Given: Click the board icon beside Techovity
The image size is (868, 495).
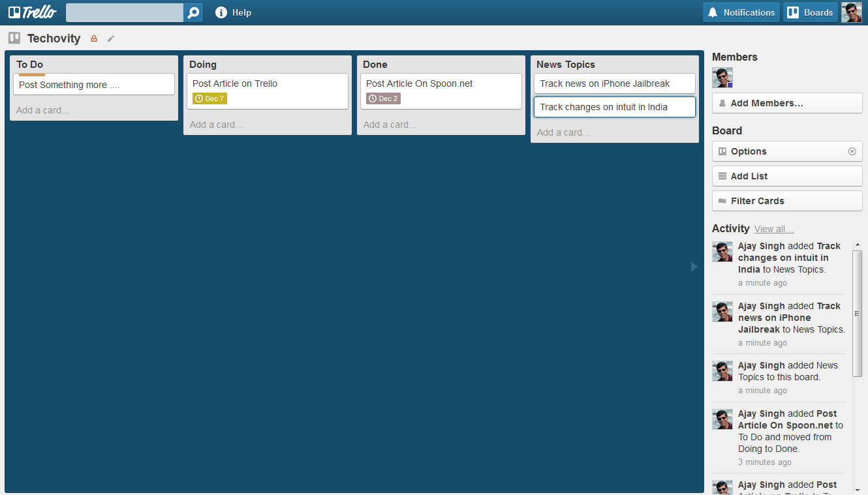Looking at the screenshot, I should [14, 38].
